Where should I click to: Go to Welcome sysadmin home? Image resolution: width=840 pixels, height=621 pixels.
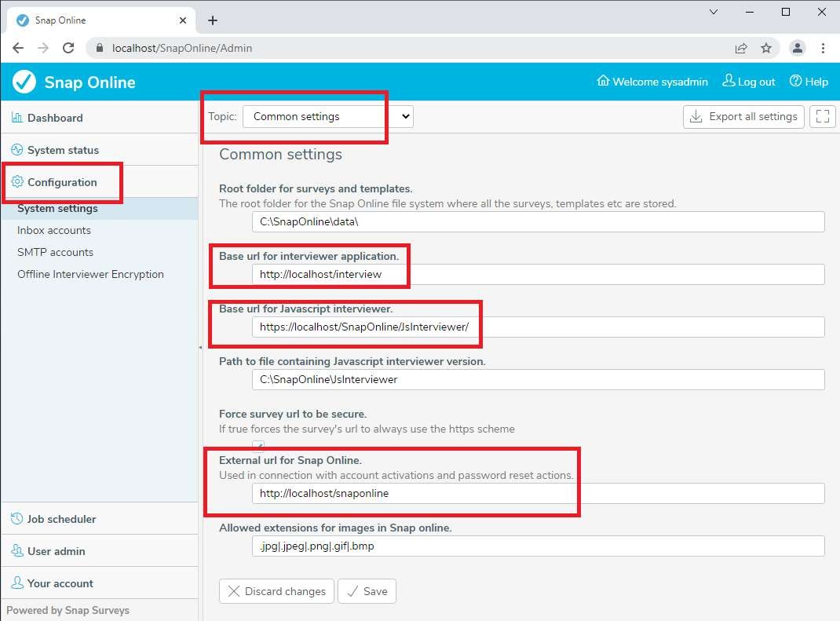[652, 82]
